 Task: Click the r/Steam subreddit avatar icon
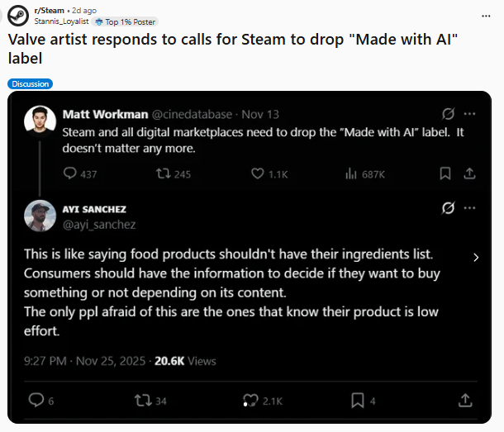(x=19, y=15)
